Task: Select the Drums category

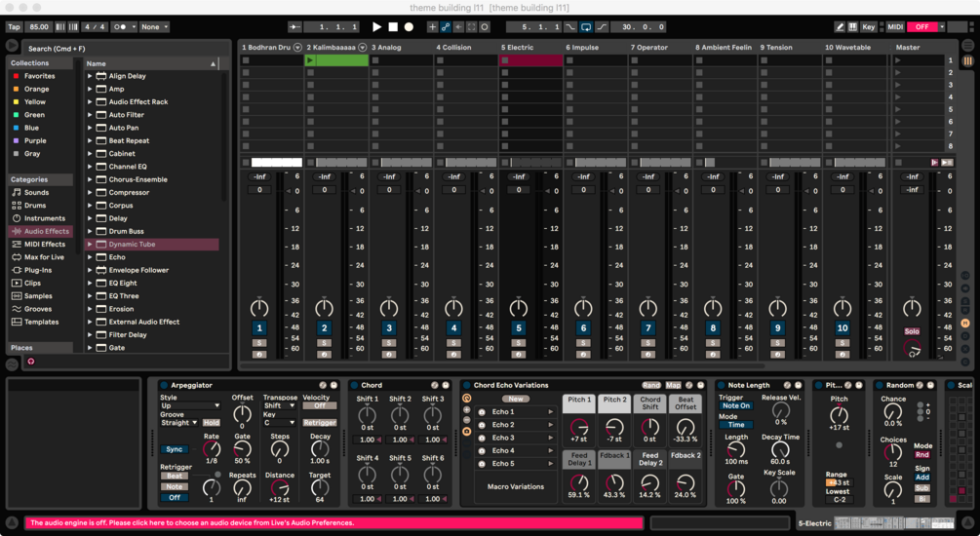Action: [x=35, y=206]
